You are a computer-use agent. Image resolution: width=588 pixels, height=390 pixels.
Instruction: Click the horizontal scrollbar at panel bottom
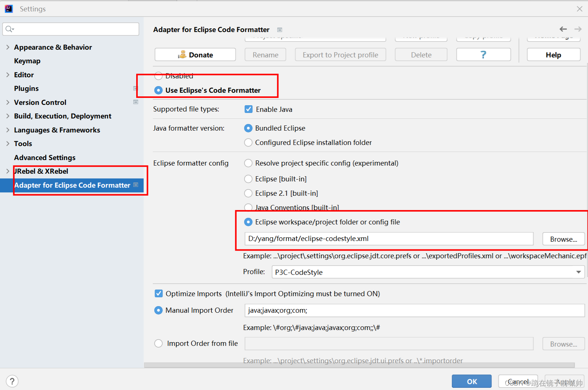[x=359, y=365]
